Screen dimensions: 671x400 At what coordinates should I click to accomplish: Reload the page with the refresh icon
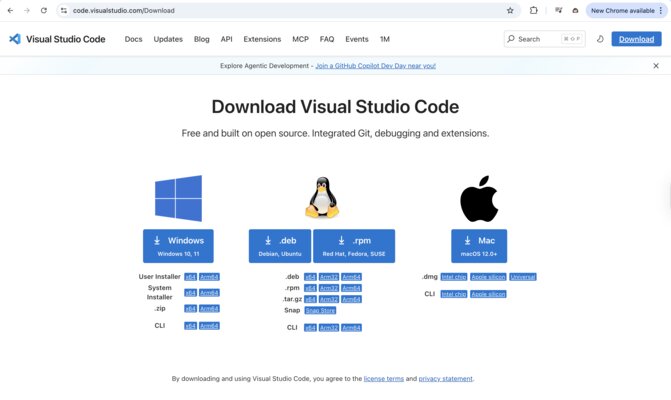click(x=44, y=11)
